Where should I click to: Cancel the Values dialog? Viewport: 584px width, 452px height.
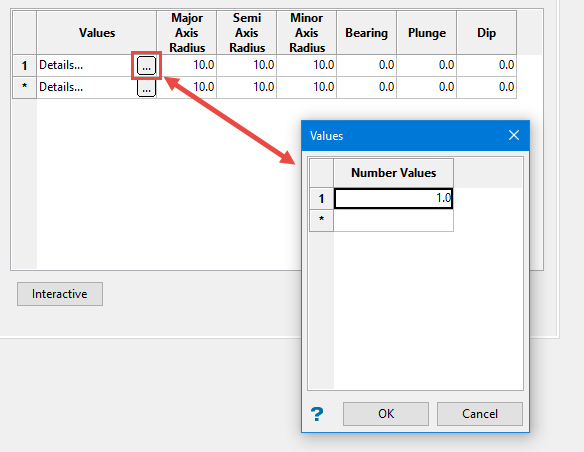coord(480,414)
